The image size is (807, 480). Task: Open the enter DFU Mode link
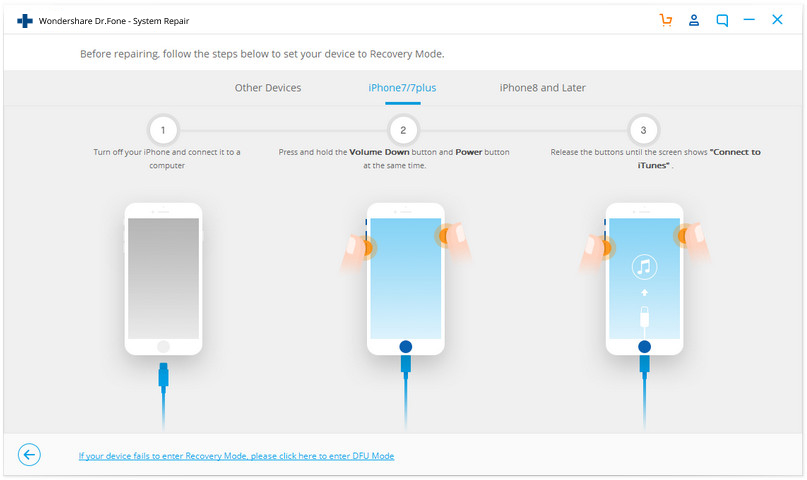[x=236, y=456]
